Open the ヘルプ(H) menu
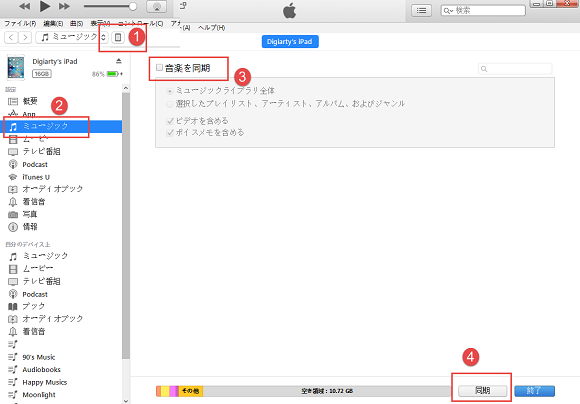580x404 pixels. 211,28
